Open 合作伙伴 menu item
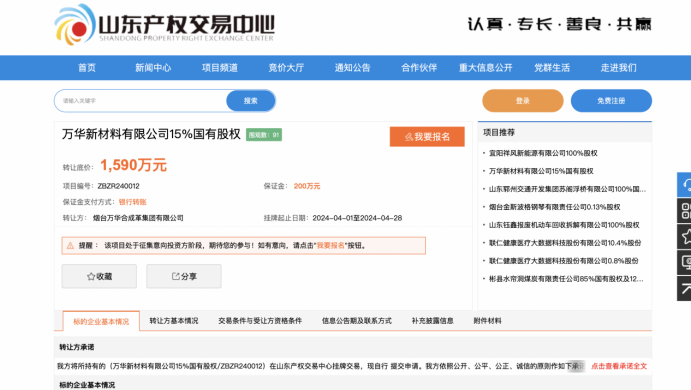Image resolution: width=691 pixels, height=390 pixels. point(419,68)
